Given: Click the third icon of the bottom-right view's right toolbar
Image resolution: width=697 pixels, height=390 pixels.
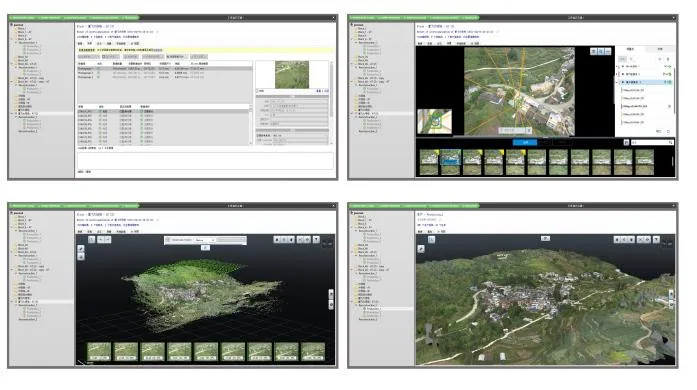Looking at the screenshot, I should point(631,239).
